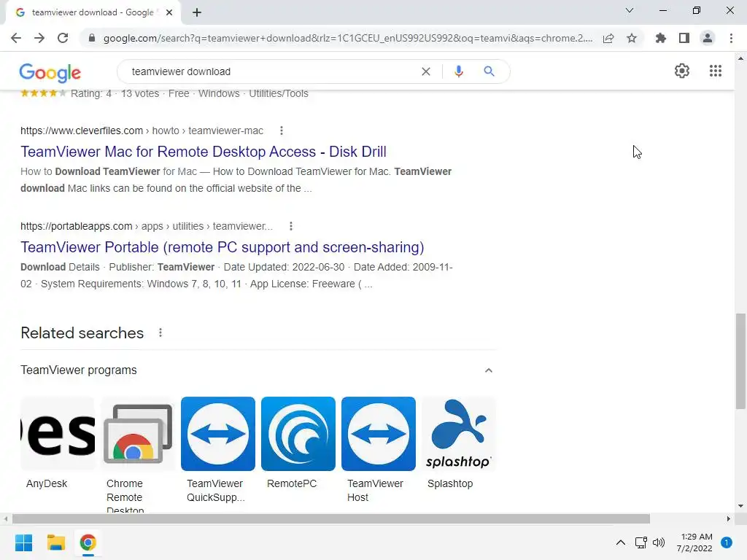Show hidden system tray icons
Viewport: 747px width, 560px height.
pyautogui.click(x=621, y=542)
